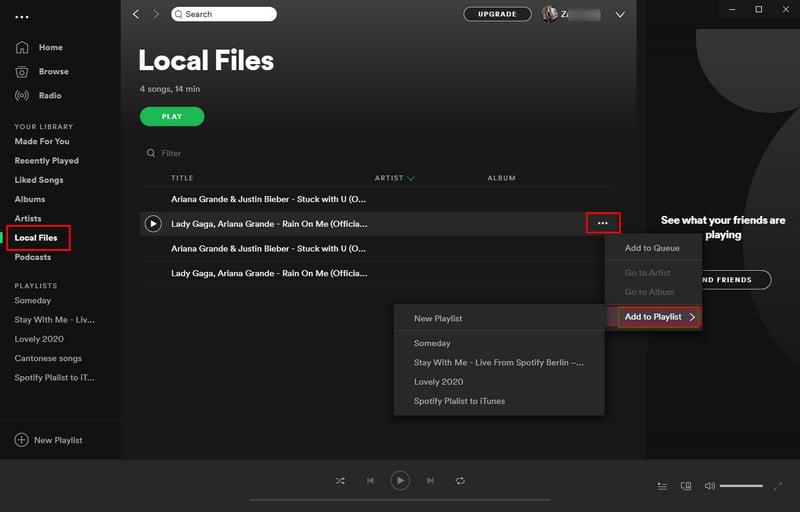Sort by the Artist column header
Screen dimensions: 800x512
394,178
